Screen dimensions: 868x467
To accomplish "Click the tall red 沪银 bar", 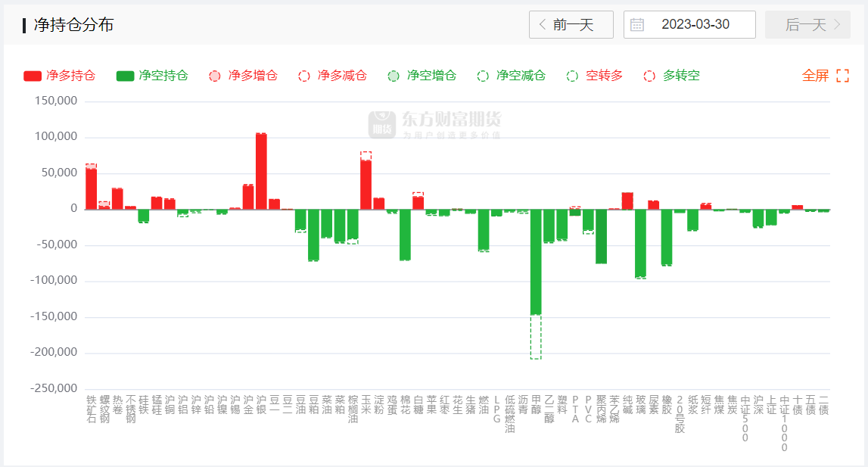I will coord(261,171).
